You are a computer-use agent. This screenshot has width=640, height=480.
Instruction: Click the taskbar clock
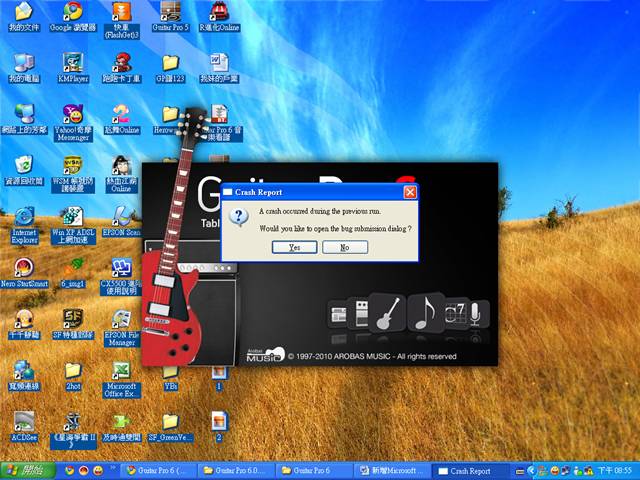click(614, 471)
